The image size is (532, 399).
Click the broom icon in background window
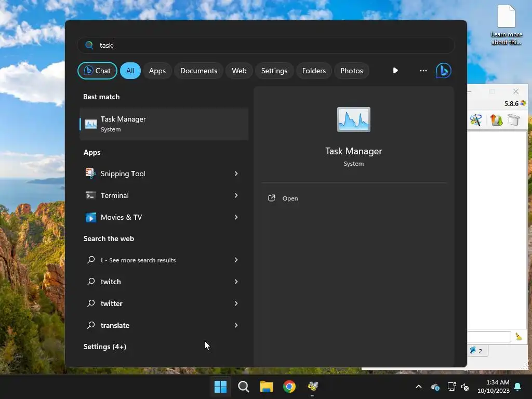(518, 336)
